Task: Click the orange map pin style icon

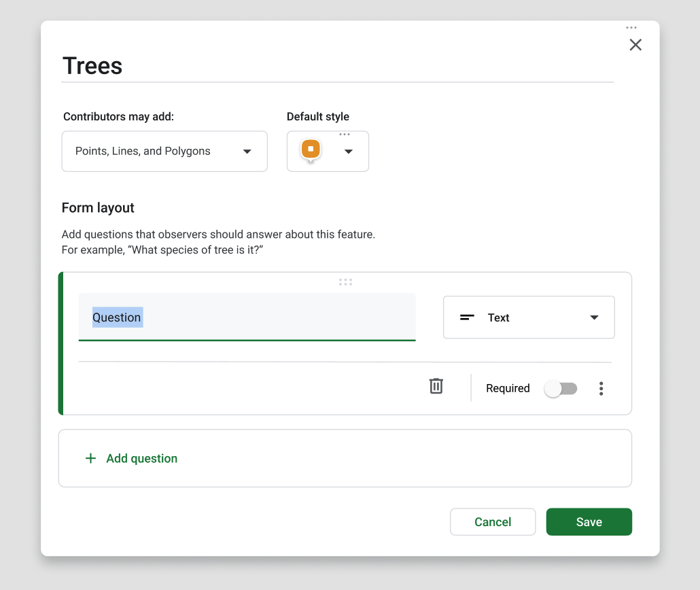Action: pyautogui.click(x=311, y=150)
